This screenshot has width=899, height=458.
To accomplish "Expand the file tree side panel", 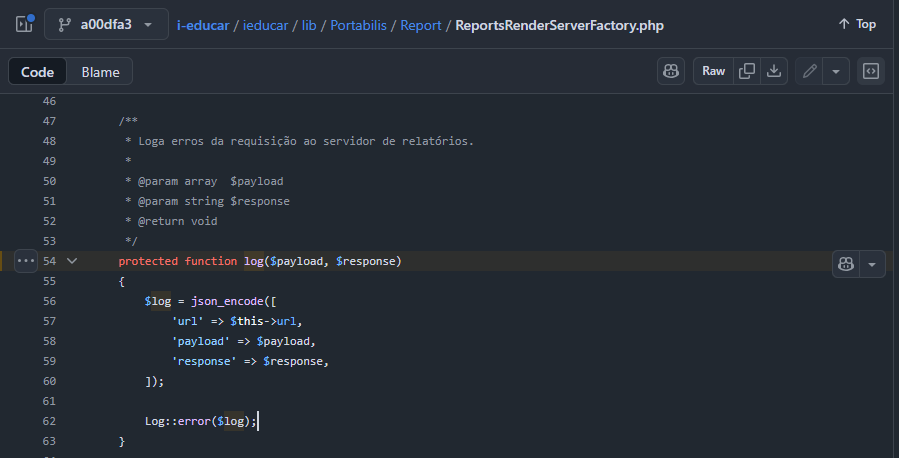I will click(x=24, y=24).
